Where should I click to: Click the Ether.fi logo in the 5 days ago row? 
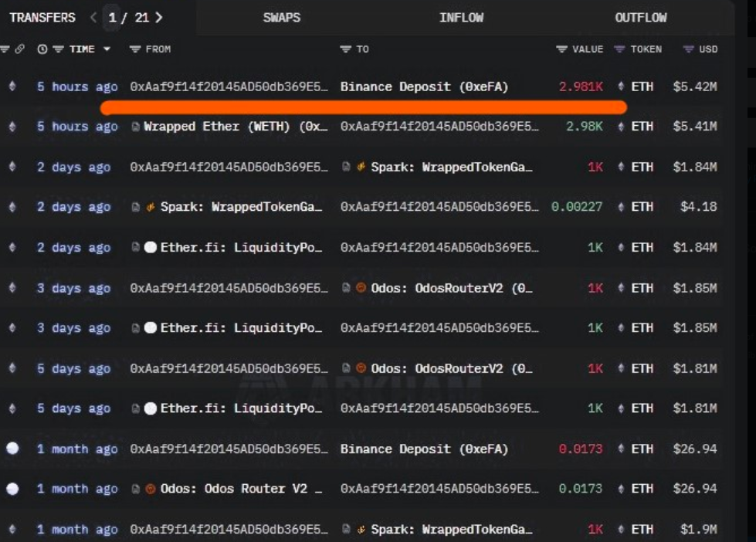tap(151, 408)
